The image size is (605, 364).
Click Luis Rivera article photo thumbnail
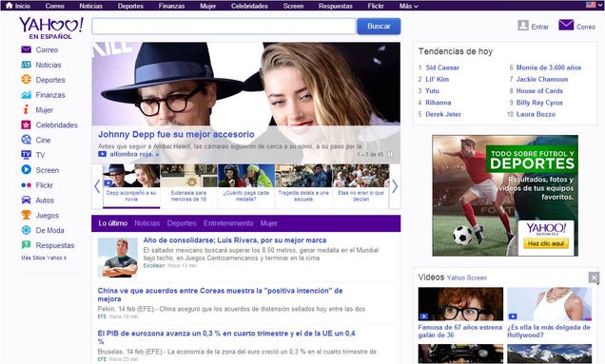click(117, 258)
